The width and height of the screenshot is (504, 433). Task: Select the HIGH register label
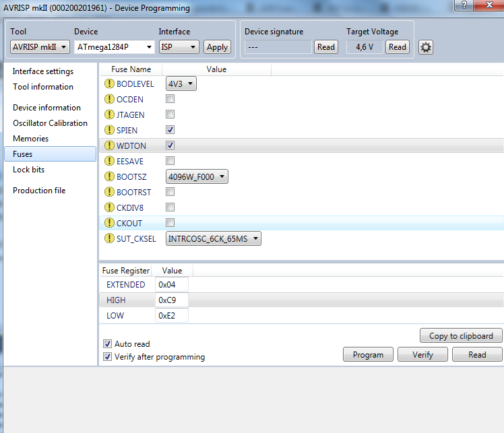[x=116, y=300]
